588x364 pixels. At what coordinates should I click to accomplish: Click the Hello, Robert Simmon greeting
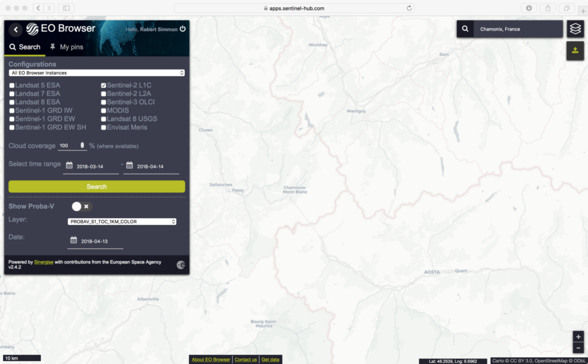pos(152,29)
